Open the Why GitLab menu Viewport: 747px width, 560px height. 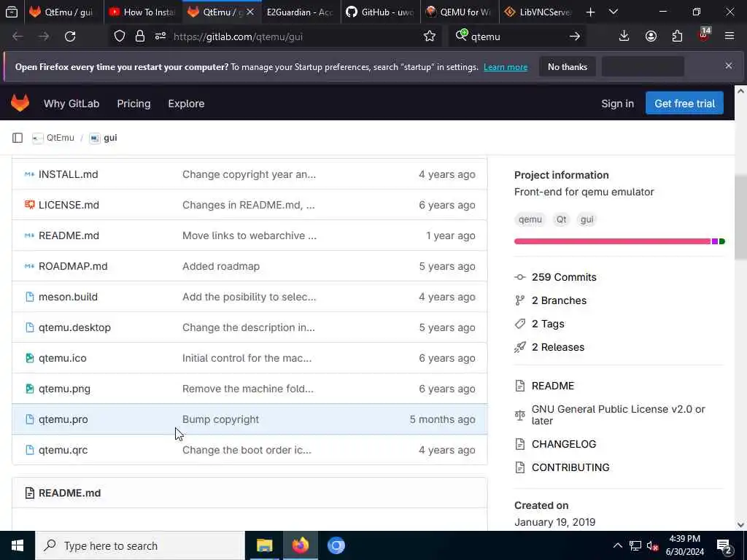coord(71,104)
